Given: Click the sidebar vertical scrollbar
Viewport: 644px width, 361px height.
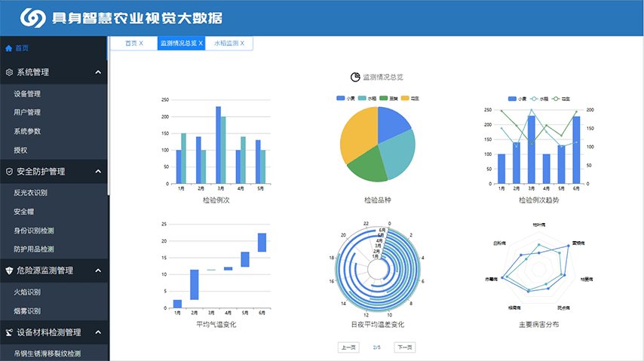Looking at the screenshot, I should point(109,116).
